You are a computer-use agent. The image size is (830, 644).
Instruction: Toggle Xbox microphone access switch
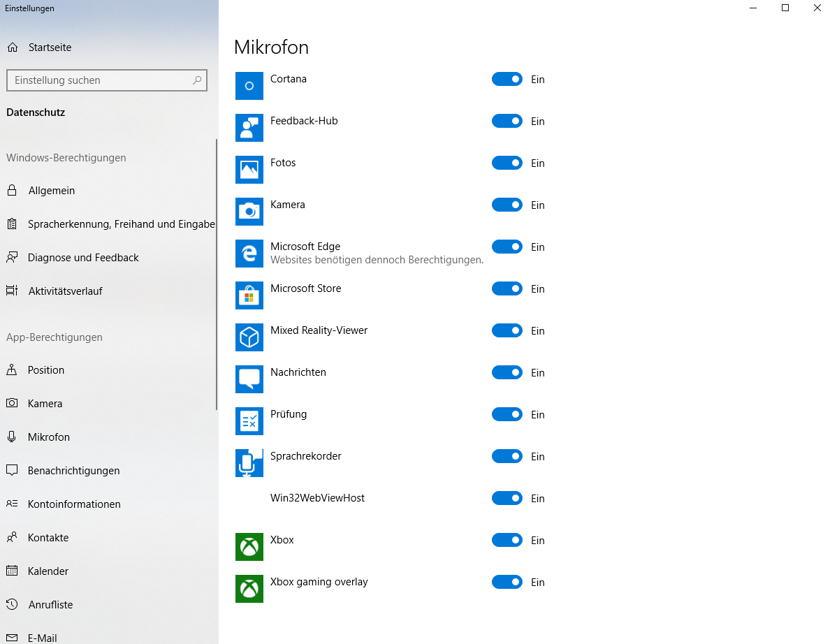click(507, 540)
